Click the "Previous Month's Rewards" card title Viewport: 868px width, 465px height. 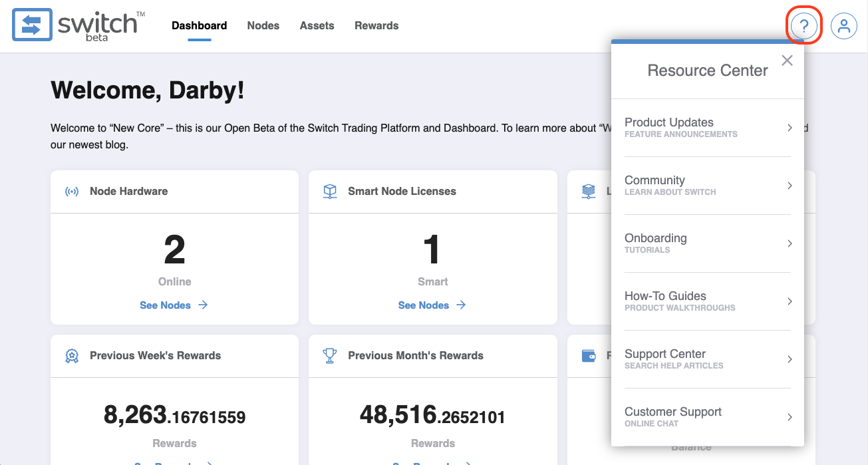coord(416,356)
